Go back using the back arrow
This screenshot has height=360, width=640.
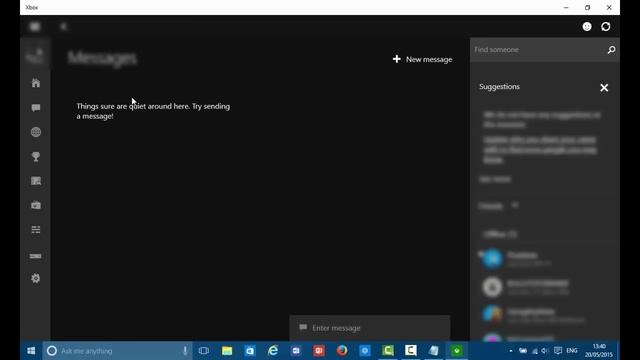click(x=63, y=27)
